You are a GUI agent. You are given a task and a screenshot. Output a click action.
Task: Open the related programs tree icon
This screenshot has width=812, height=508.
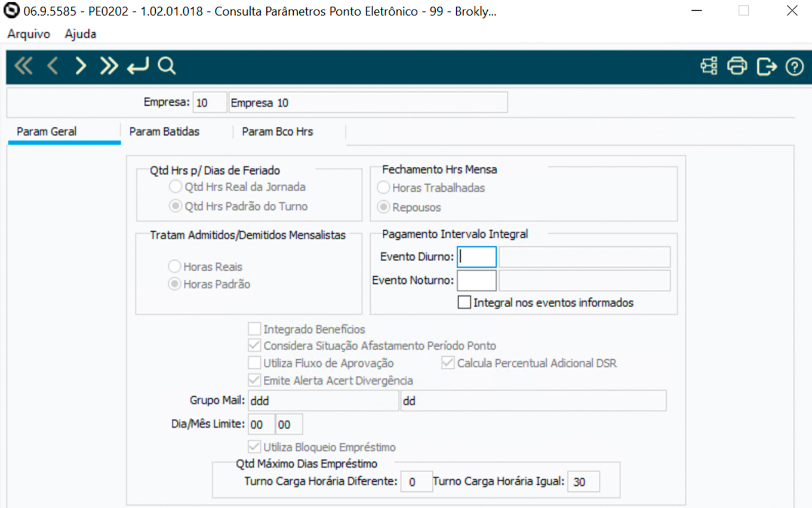pyautogui.click(x=709, y=66)
